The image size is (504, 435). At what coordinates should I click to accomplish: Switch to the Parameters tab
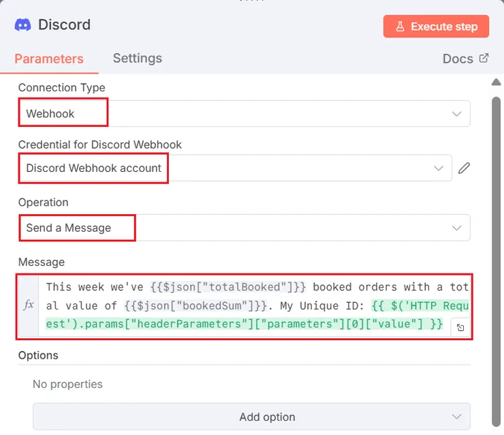(49, 59)
